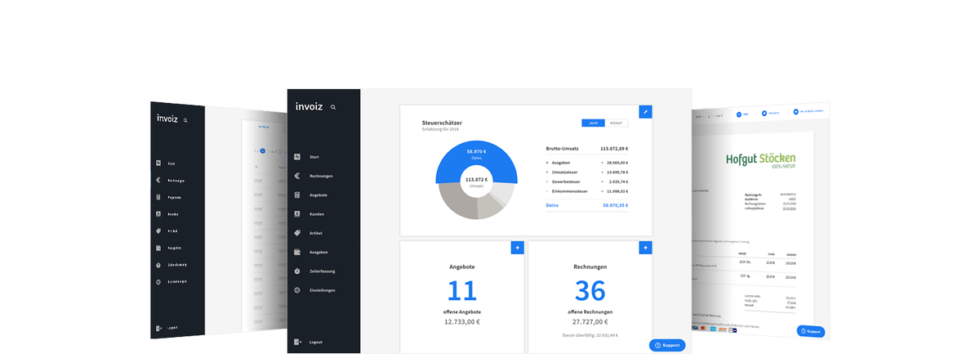The image size is (980, 354).
Task: Click Artikel tag icon in left background window
Action: click(158, 231)
